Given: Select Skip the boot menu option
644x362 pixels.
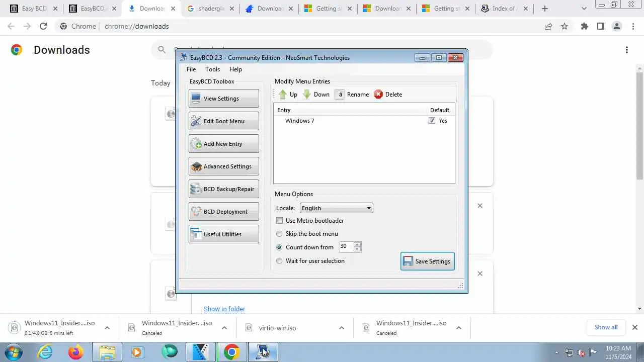Looking at the screenshot, I should (x=280, y=234).
